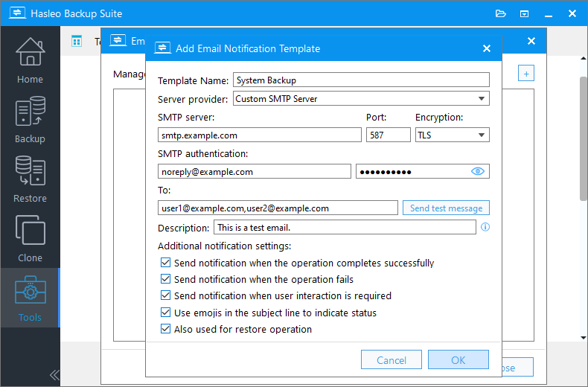Click the Template Name field
Image resolution: width=588 pixels, height=387 pixels.
361,80
